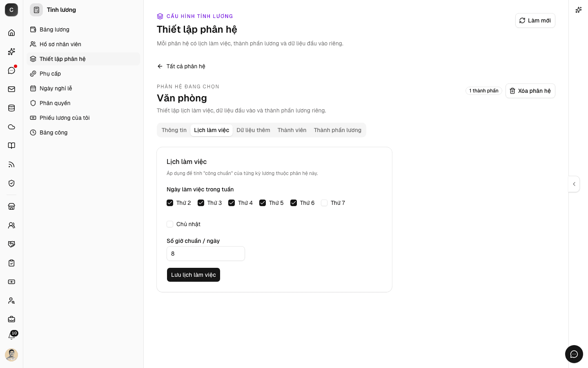Switch to the Thành phần lương tab

coord(338,130)
